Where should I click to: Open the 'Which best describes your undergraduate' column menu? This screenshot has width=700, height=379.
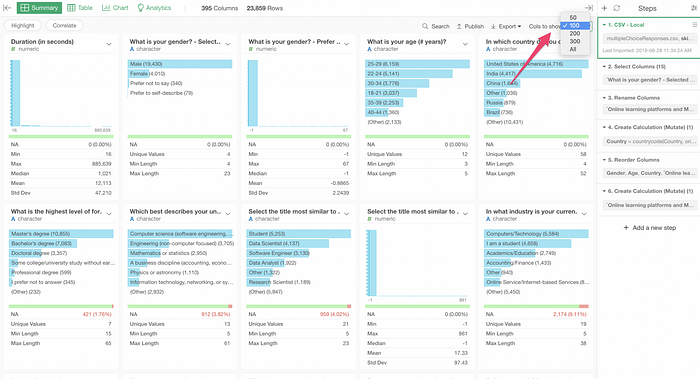[x=228, y=214]
